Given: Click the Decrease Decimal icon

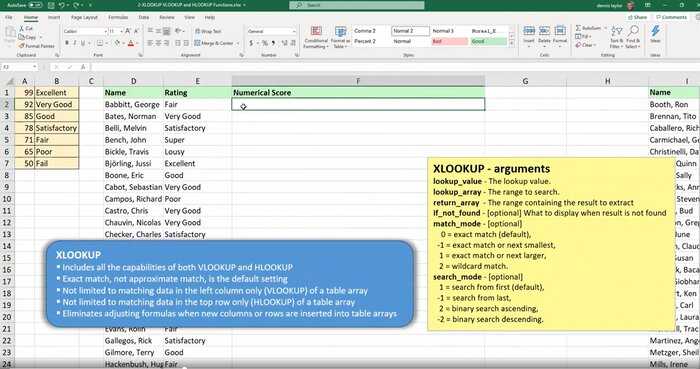Looking at the screenshot, I should point(293,43).
